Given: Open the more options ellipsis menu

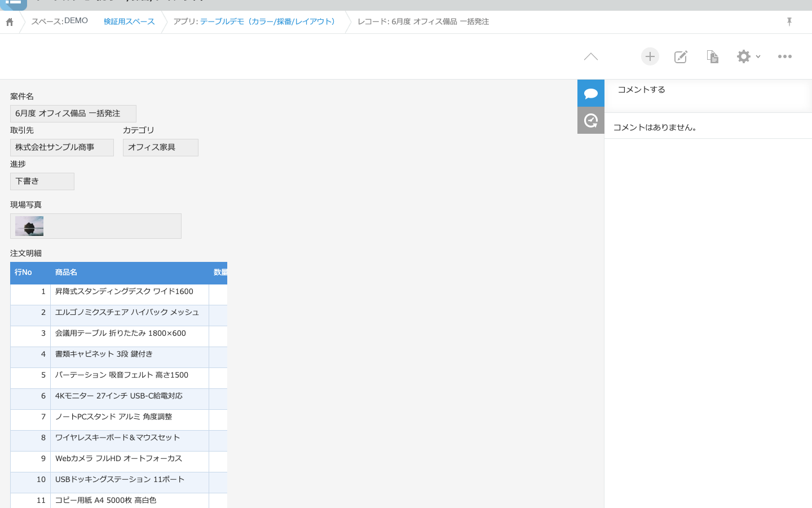Looking at the screenshot, I should coord(785,56).
